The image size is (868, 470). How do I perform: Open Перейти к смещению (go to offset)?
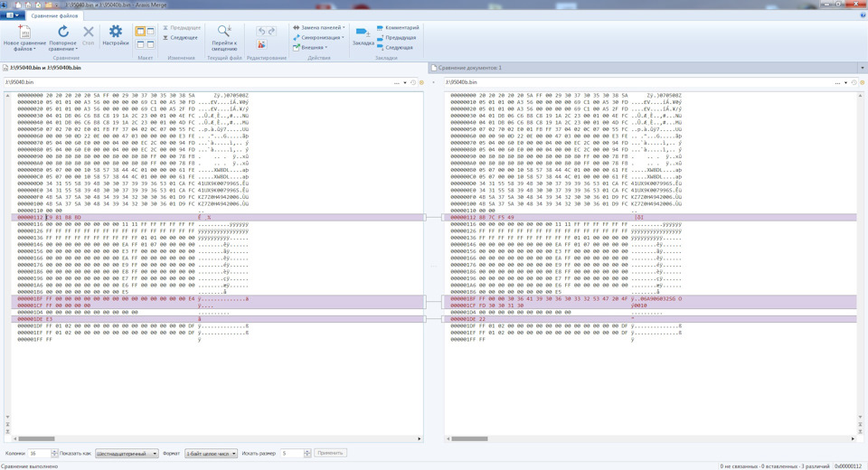click(224, 38)
